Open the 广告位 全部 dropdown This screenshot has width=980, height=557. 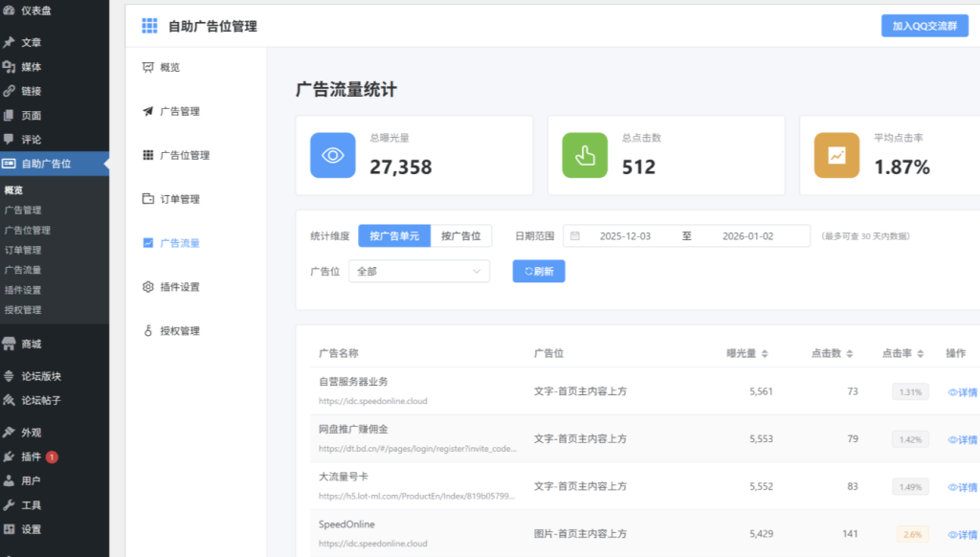tap(419, 271)
